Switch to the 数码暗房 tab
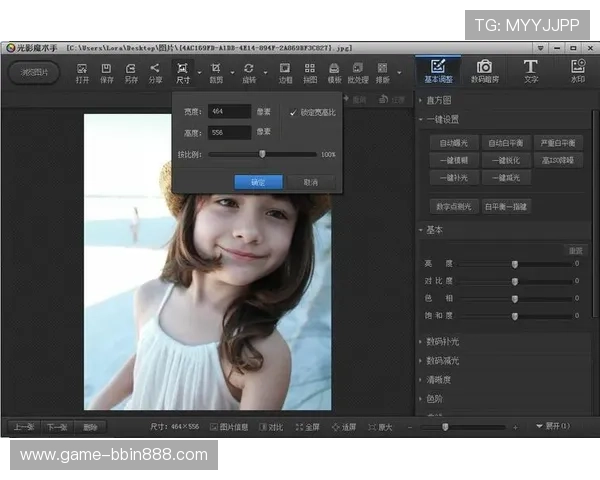 click(x=483, y=70)
